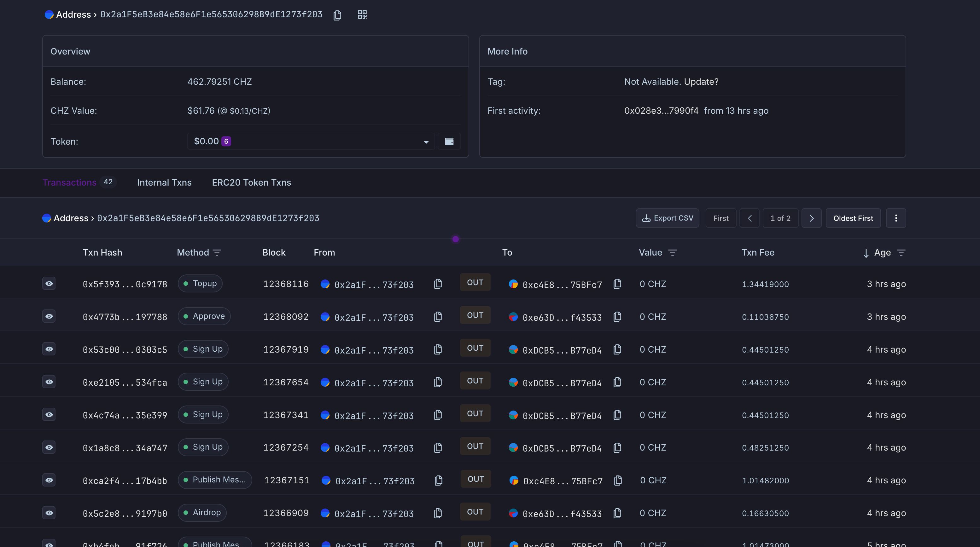
Task: Click Transactions count badge 42
Action: click(x=108, y=182)
